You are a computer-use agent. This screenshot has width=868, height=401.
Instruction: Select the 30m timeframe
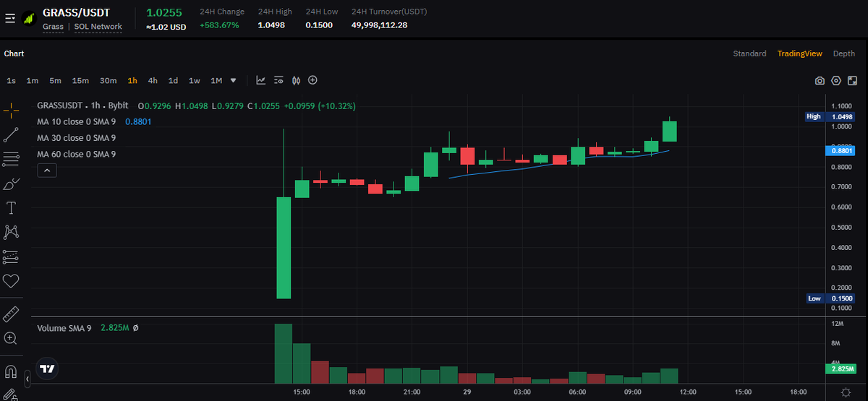(109, 80)
